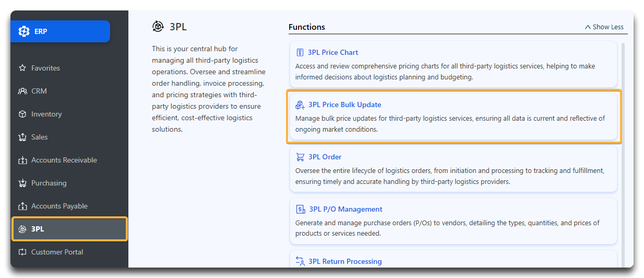Click the Customer Portal icon

coord(22,252)
